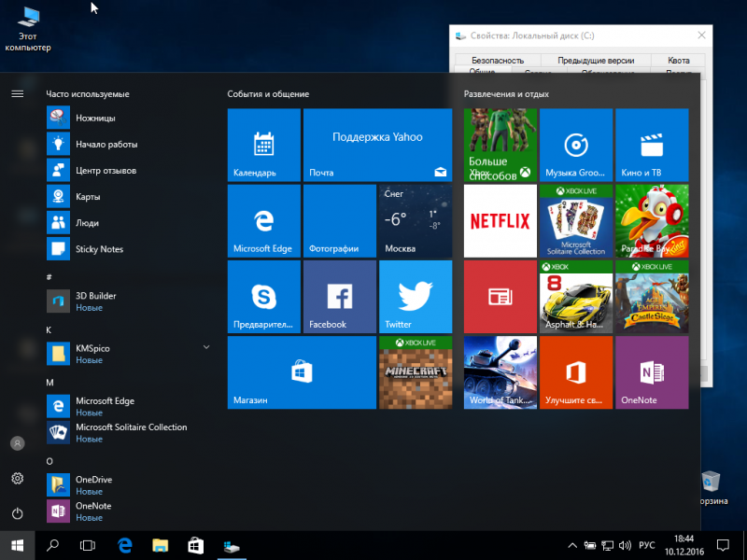Open the Кино и ТВ tile
Screen dimensions: 747x560
652,145
